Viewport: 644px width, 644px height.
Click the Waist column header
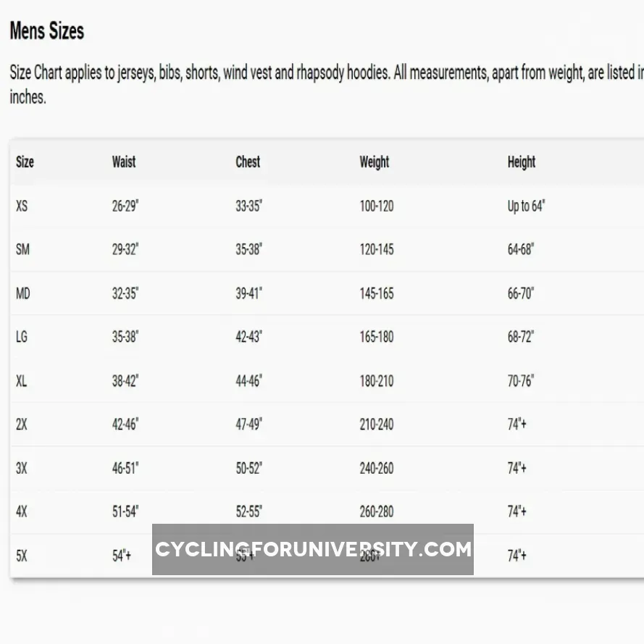pos(123,162)
